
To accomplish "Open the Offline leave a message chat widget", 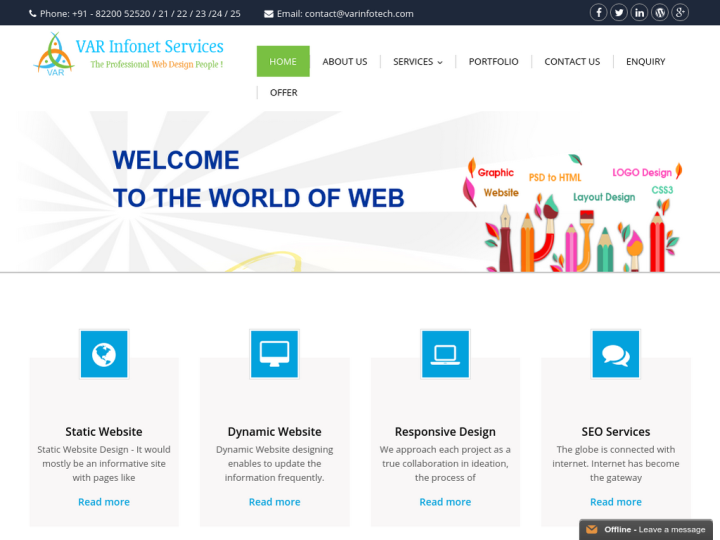I will pyautogui.click(x=648, y=529).
